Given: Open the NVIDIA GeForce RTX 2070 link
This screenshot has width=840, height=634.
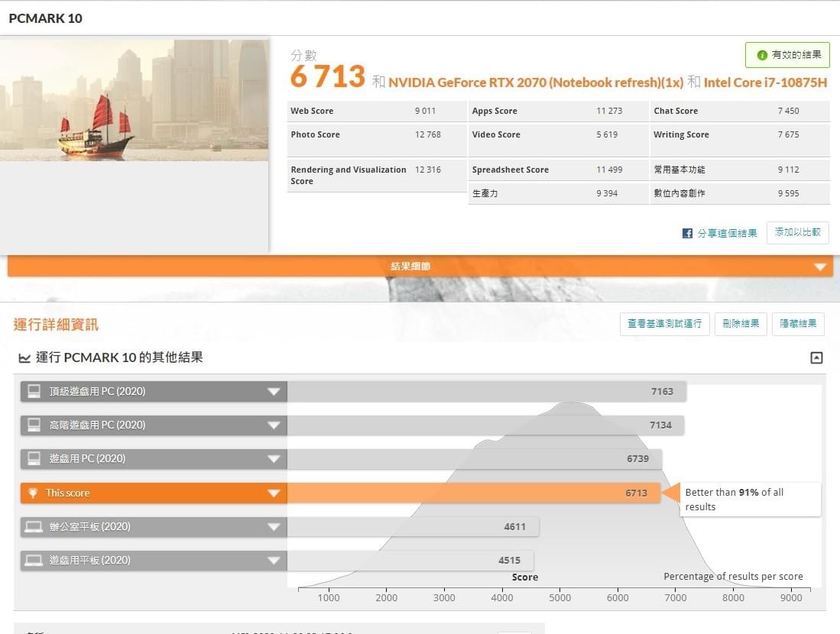Looking at the screenshot, I should point(536,82).
